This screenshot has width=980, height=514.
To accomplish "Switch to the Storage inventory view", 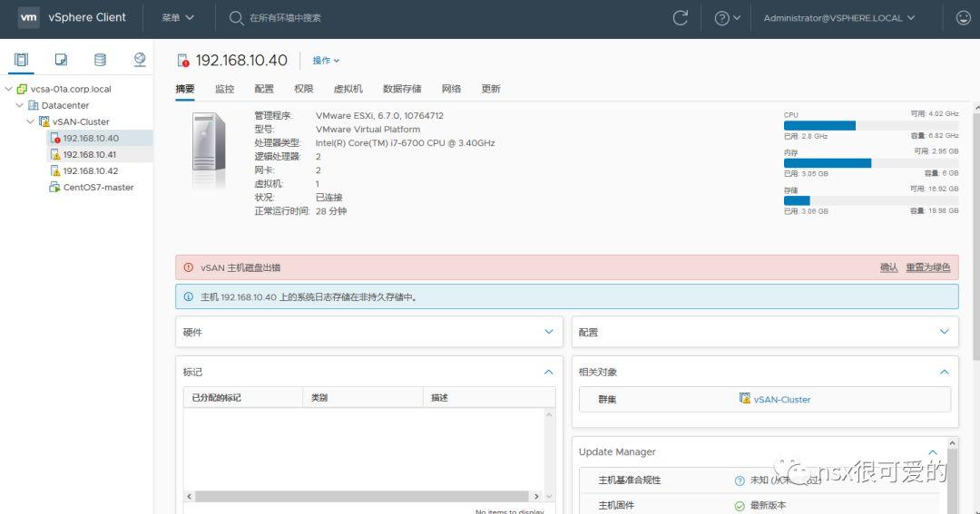I will 100,59.
